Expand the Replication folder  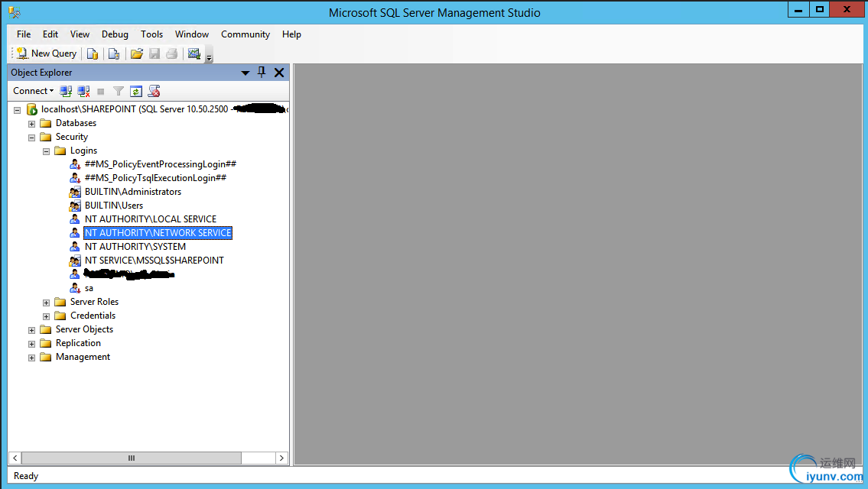31,344
